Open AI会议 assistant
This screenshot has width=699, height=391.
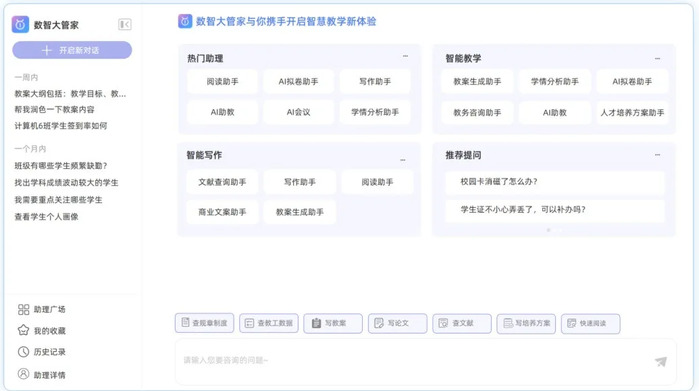click(x=298, y=112)
